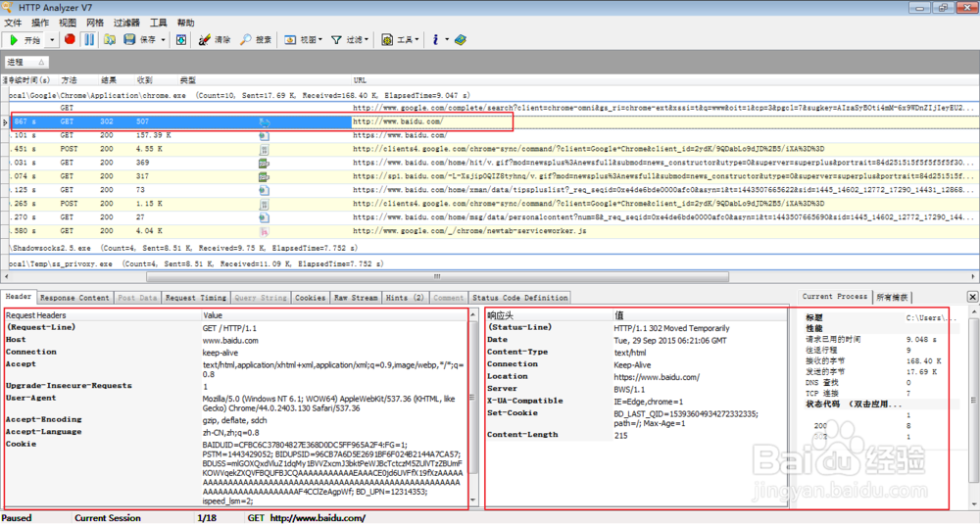The height and width of the screenshot is (524, 980).
Task: Click the type icon of the 73 bytes GET row
Action: 264,190
